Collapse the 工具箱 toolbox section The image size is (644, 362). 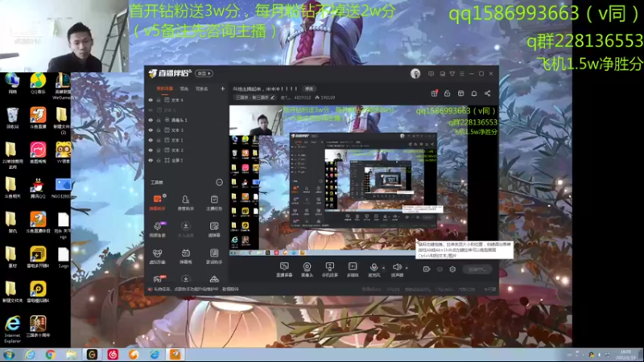[219, 183]
